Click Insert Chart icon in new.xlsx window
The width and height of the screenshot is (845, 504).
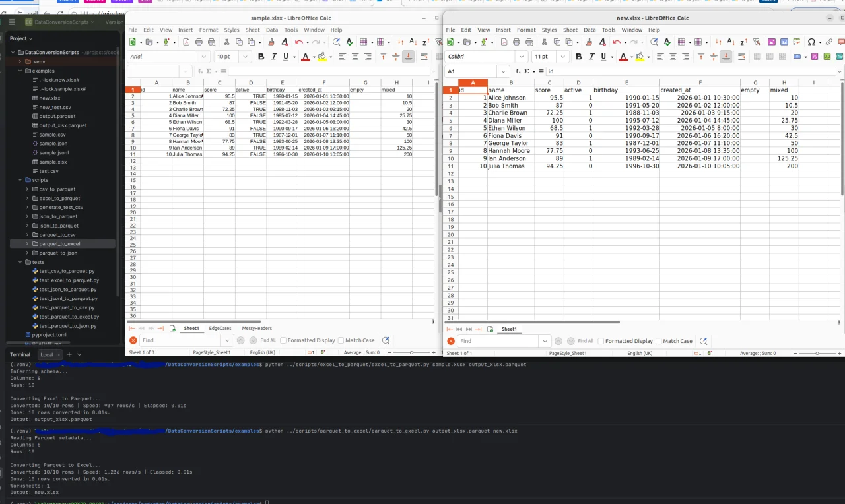pos(784,42)
